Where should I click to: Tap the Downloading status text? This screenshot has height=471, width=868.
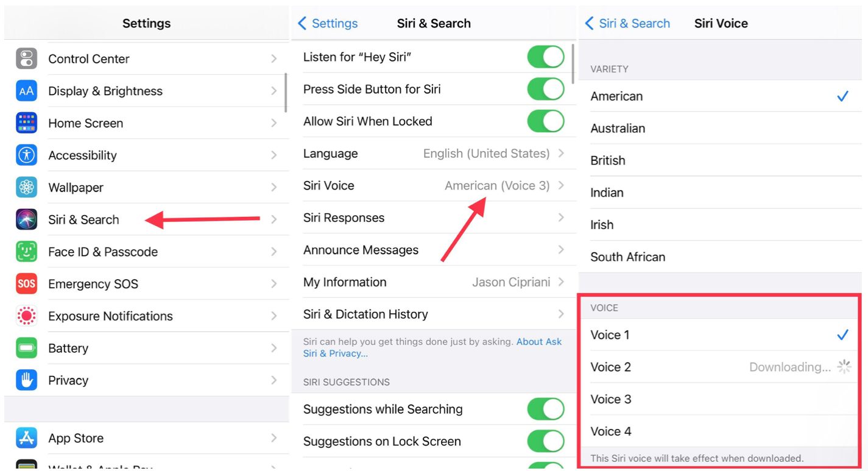click(789, 367)
